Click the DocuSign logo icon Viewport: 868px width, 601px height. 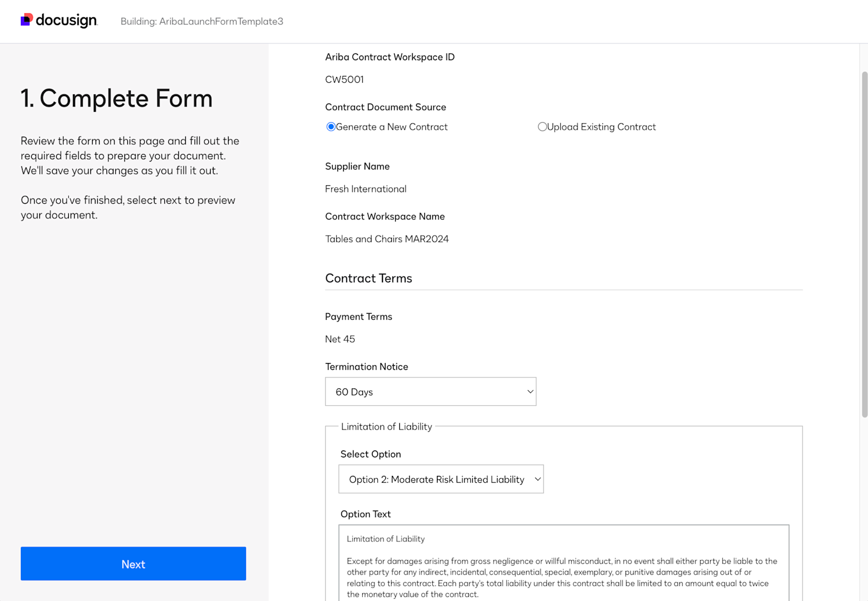point(25,19)
